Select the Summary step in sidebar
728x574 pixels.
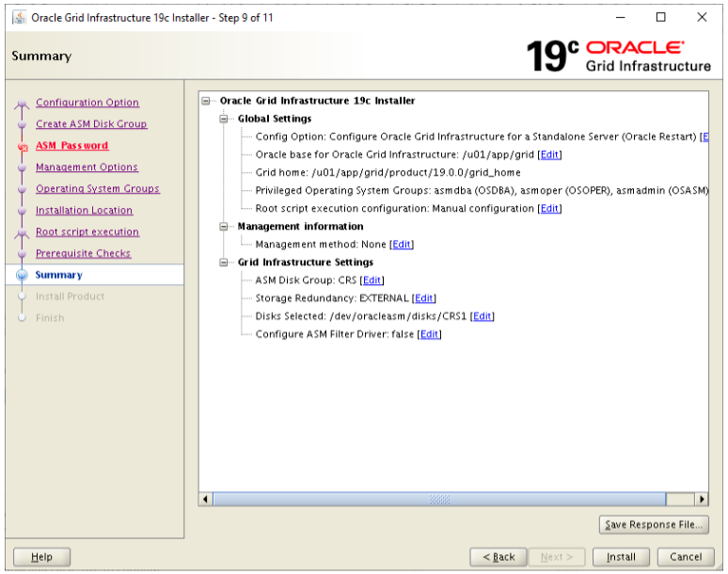tap(59, 275)
